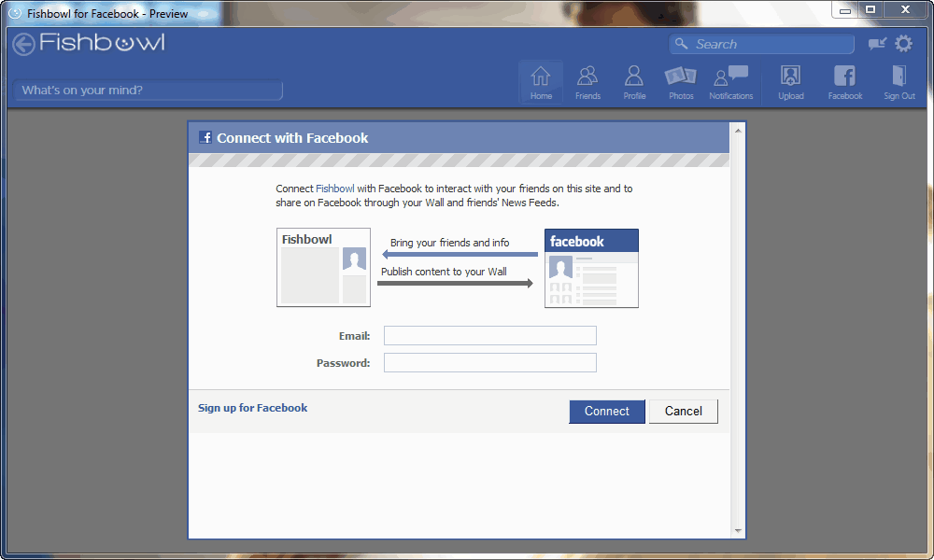The height and width of the screenshot is (560, 934).
Task: Click the Sign Out door icon
Action: [x=899, y=82]
